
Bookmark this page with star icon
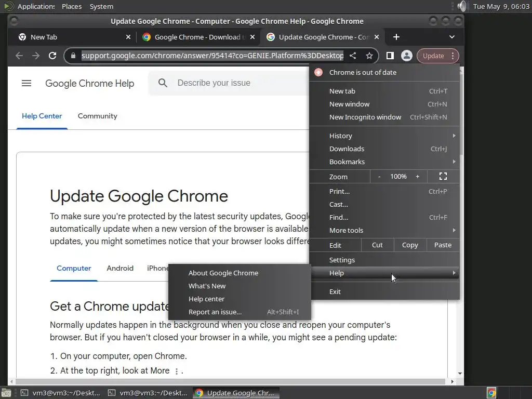[369, 56]
